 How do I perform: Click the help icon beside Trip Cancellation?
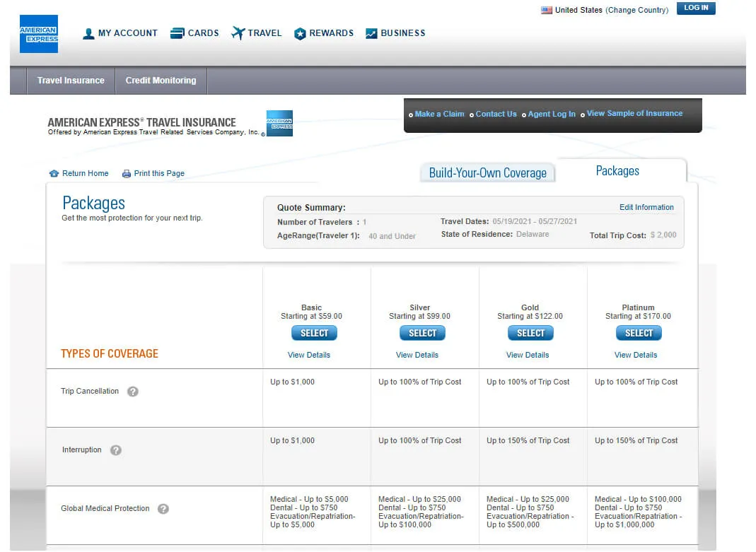click(x=132, y=392)
